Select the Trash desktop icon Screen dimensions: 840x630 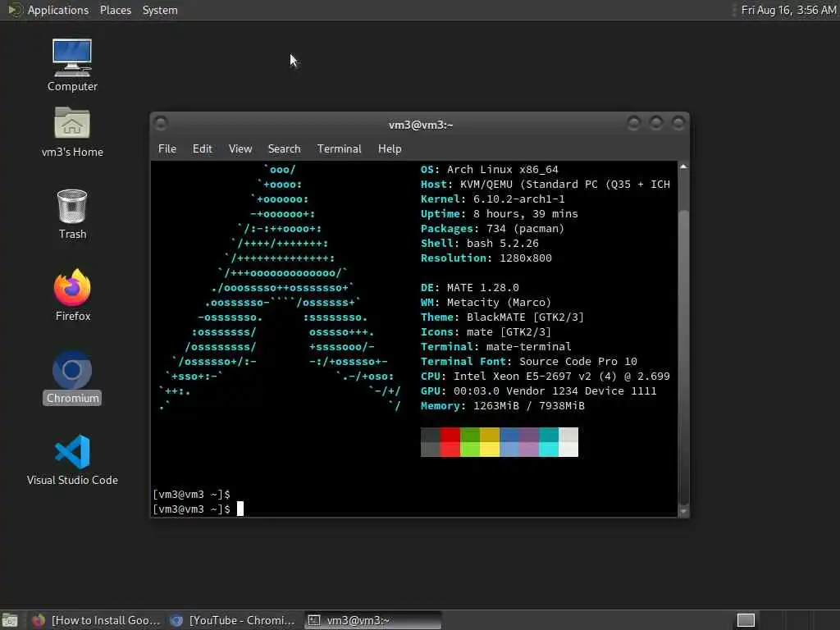tap(72, 214)
